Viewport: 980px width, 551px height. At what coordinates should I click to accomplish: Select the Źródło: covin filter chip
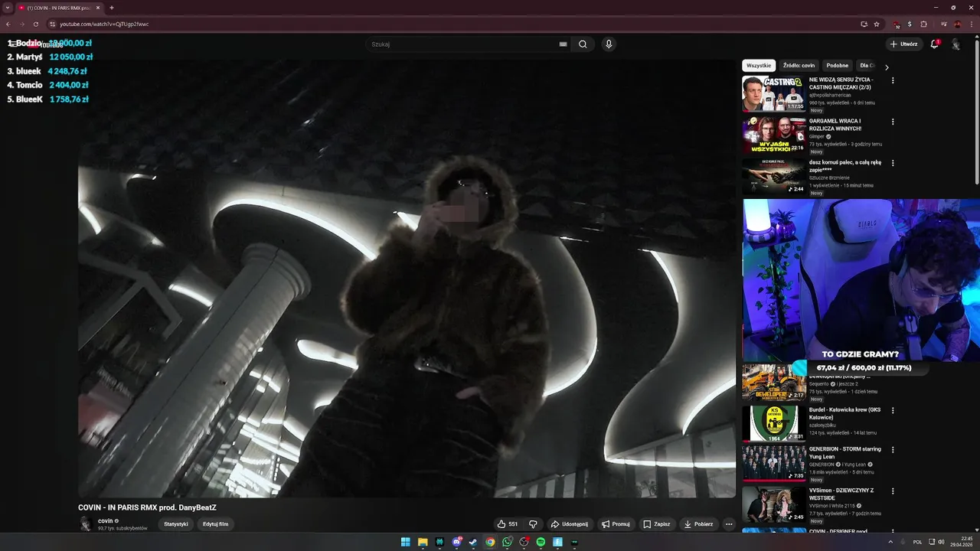799,66
